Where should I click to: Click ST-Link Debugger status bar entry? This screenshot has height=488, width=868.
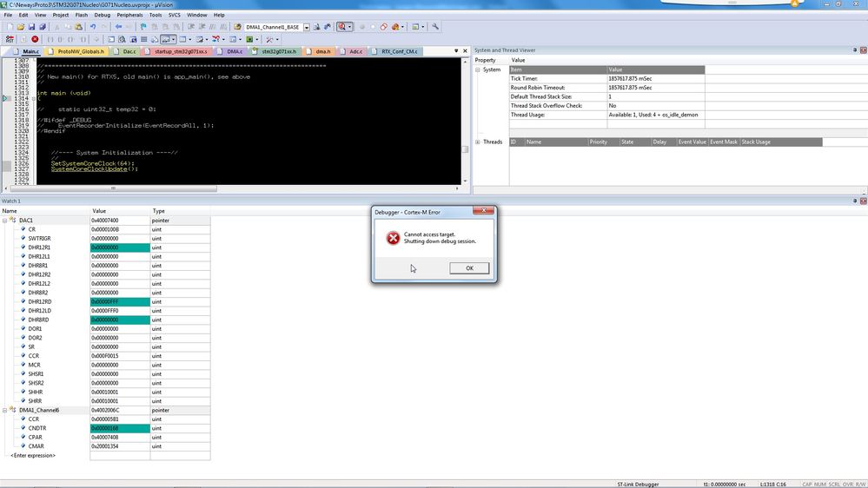(638, 485)
